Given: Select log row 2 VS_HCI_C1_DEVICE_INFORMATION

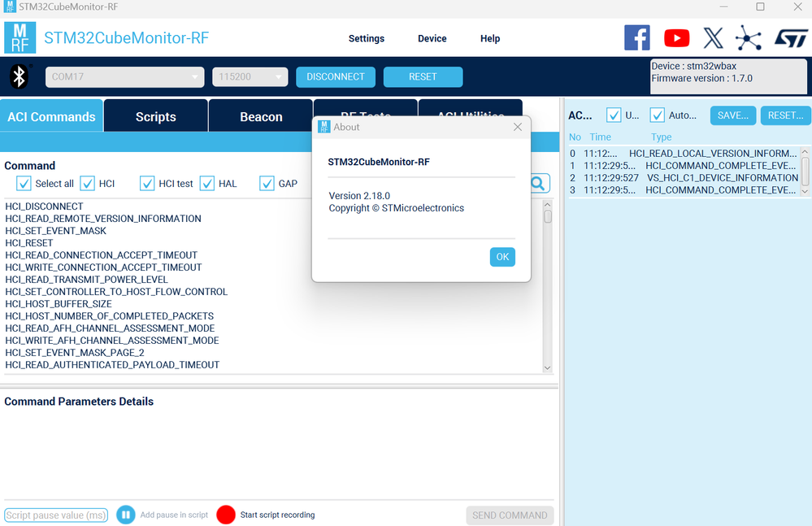Looking at the screenshot, I should pyautogui.click(x=684, y=177).
